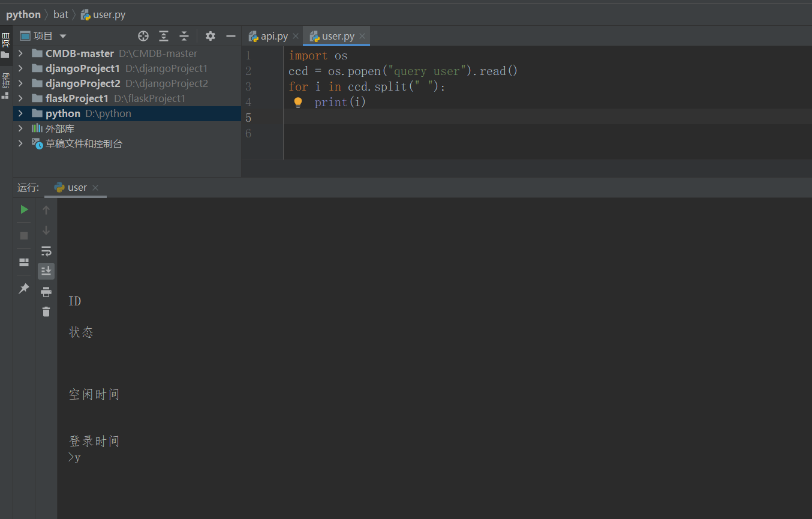The image size is (812, 519).
Task: Click the yellow light bulb intention icon
Action: (x=297, y=103)
